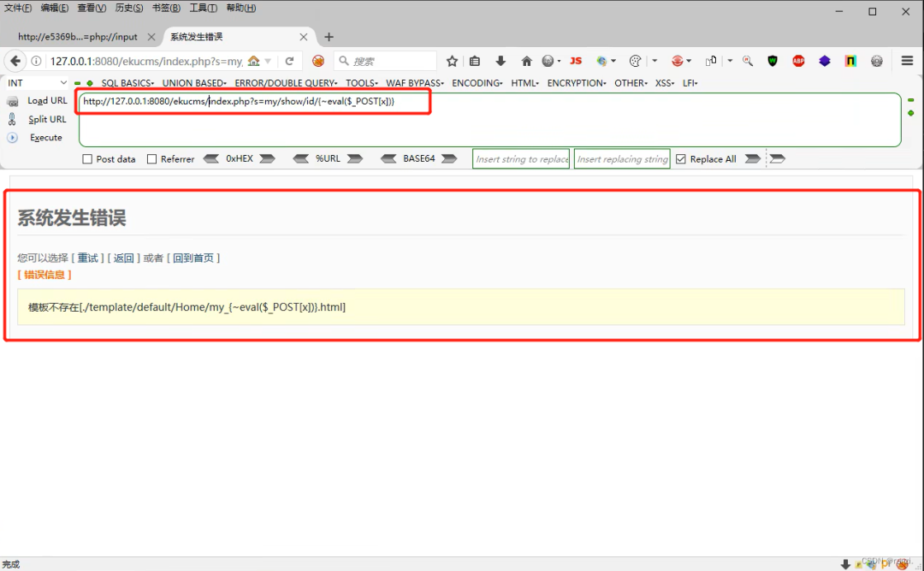Open the TOOLS dropdown in HackBar
924x571 pixels.
(x=362, y=83)
